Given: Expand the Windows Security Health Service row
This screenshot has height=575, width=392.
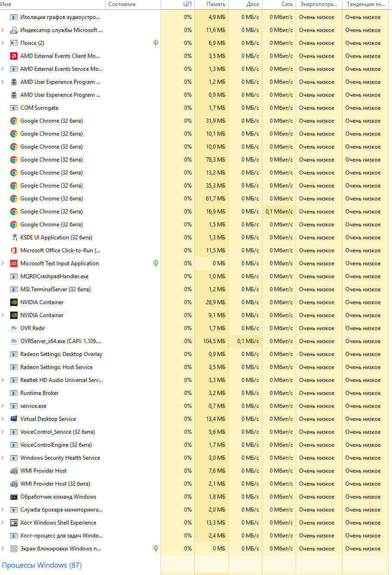Looking at the screenshot, I should point(3,458).
